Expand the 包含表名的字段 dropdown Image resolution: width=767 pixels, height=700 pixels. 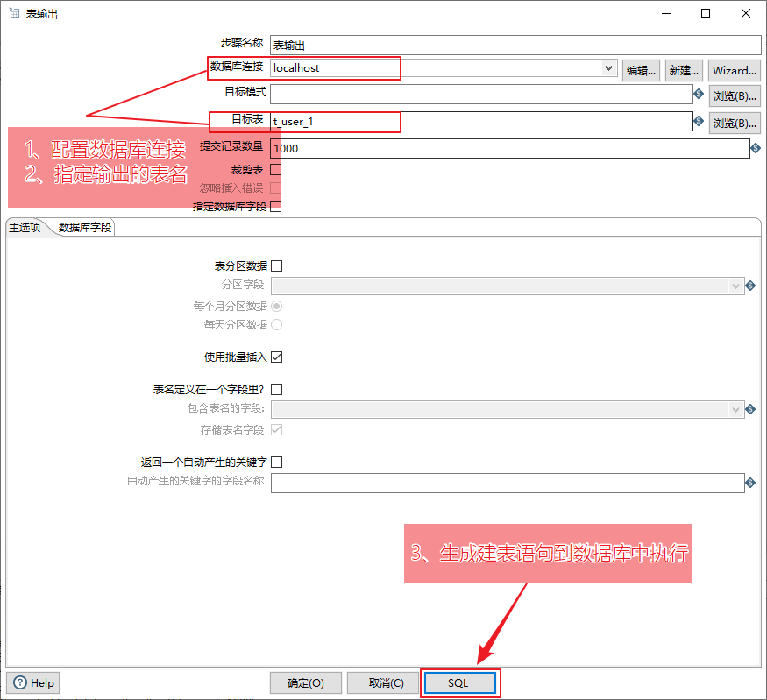[x=735, y=409]
